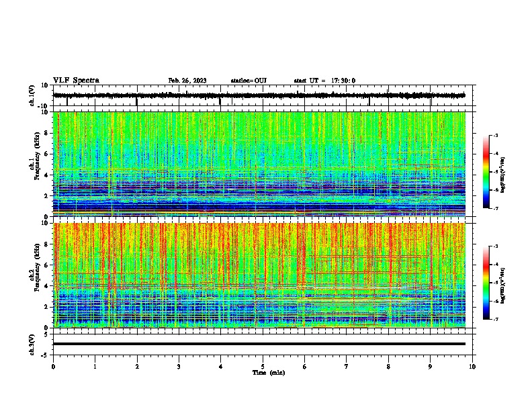Click the ch.1 "Frequency (kHz)" axis label
The width and height of the screenshot is (532, 411).
(37, 156)
